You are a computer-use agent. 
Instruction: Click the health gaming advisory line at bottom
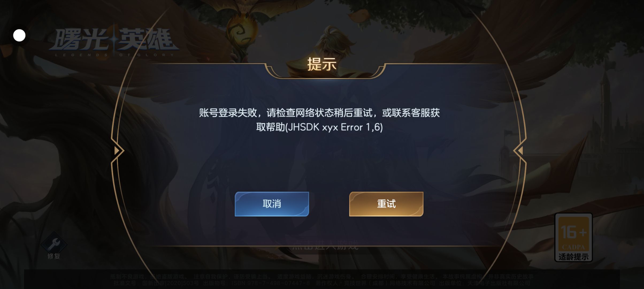pyautogui.click(x=322, y=276)
